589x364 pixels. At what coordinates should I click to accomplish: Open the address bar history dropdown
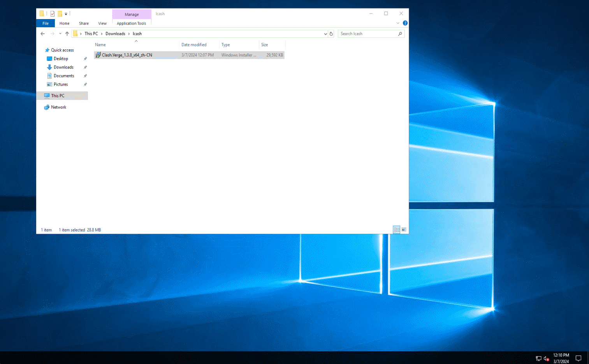click(325, 34)
